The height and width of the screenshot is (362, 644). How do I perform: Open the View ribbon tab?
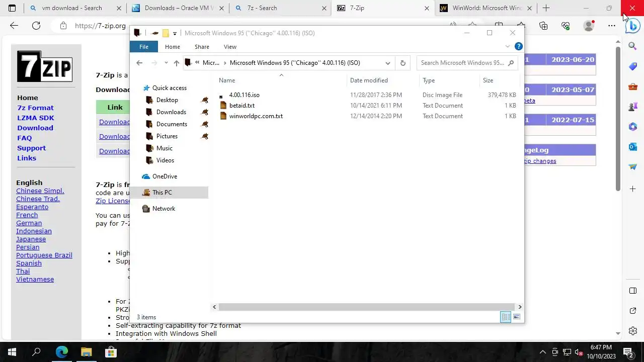click(230, 47)
